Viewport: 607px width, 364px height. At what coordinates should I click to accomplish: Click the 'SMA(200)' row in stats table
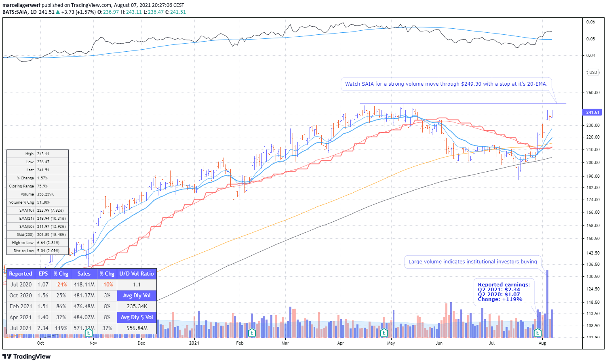point(38,235)
